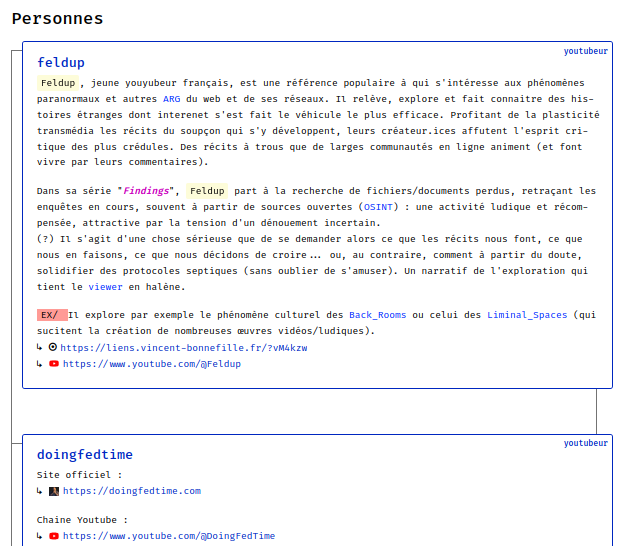The image size is (634, 546).
Task: Visit https://liens.vincent-bonnefille.fr/?vM4kzw link
Action: (x=185, y=348)
